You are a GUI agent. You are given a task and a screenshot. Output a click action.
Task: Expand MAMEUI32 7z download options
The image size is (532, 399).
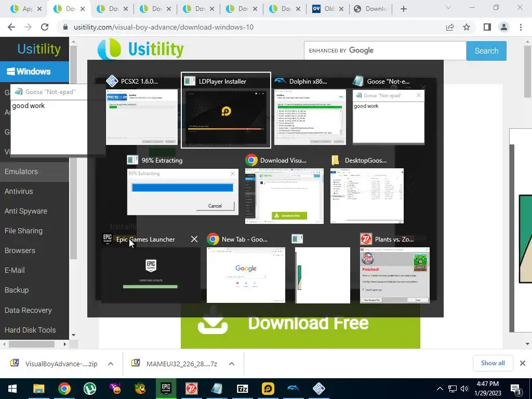point(232,364)
